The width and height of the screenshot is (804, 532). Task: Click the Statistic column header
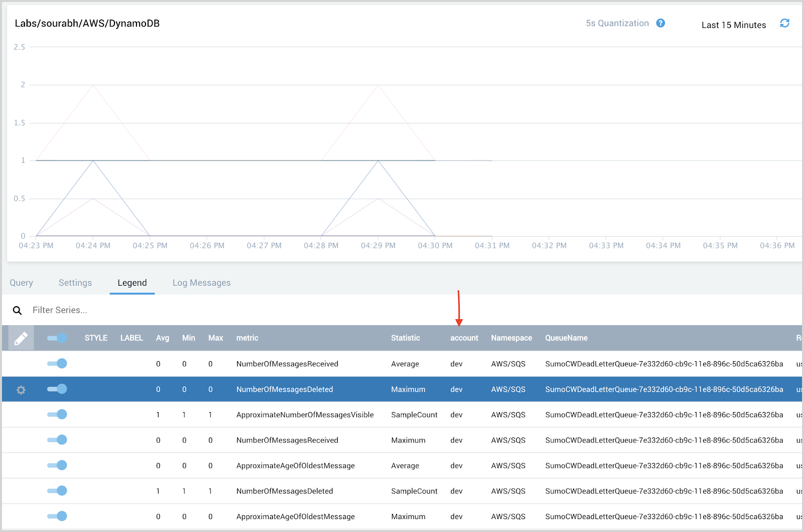tap(405, 338)
